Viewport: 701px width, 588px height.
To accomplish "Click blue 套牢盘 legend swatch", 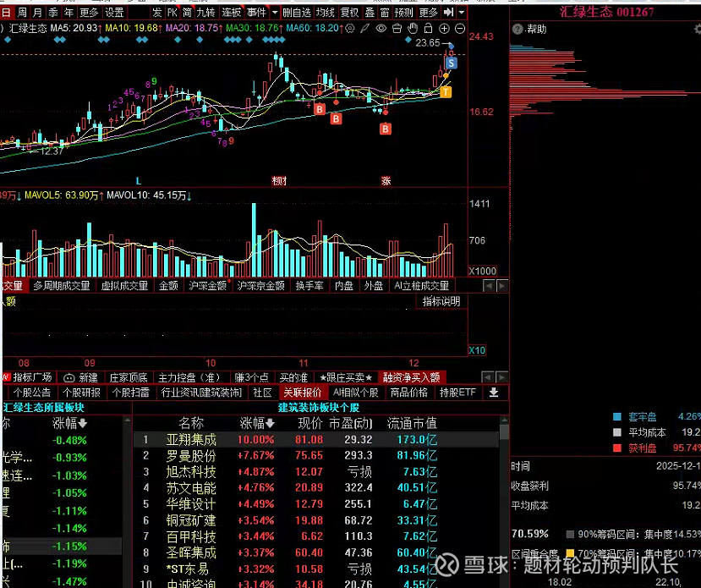I will pos(617,417).
